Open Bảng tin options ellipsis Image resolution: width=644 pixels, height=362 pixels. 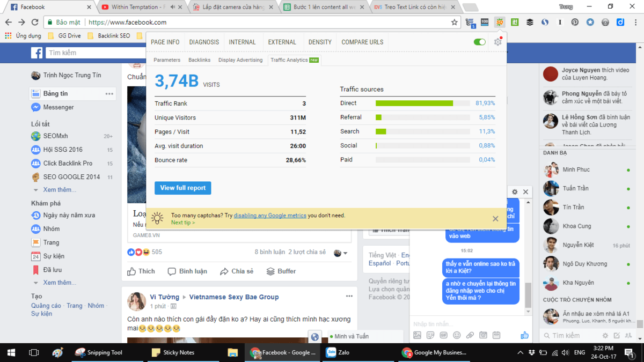109,94
